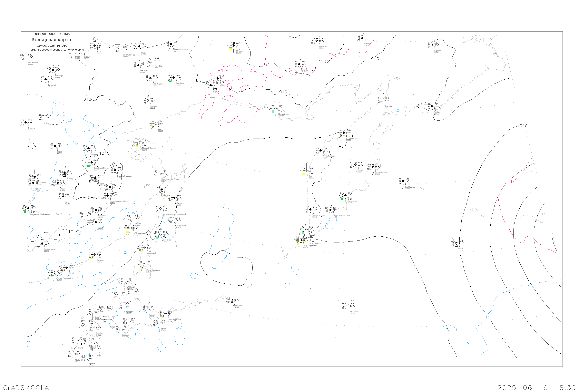Click the 19/06/2025 15 UTC date text
The height and width of the screenshot is (392, 588).
click(x=52, y=46)
